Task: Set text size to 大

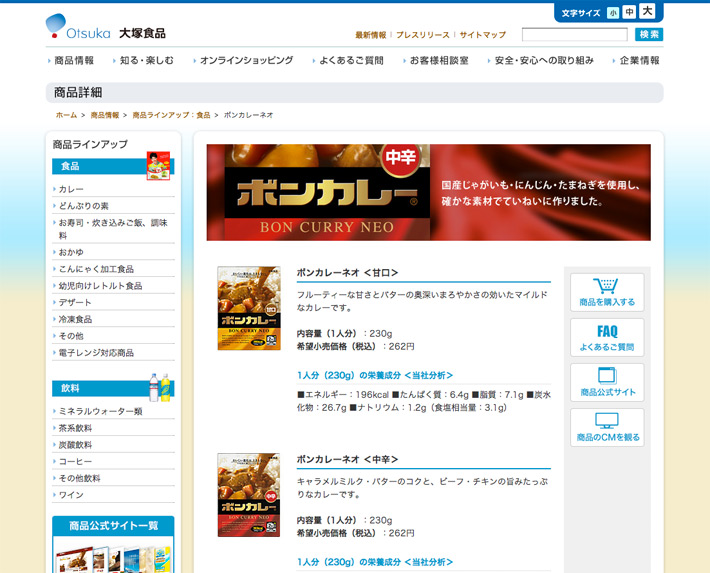Action: click(x=647, y=11)
